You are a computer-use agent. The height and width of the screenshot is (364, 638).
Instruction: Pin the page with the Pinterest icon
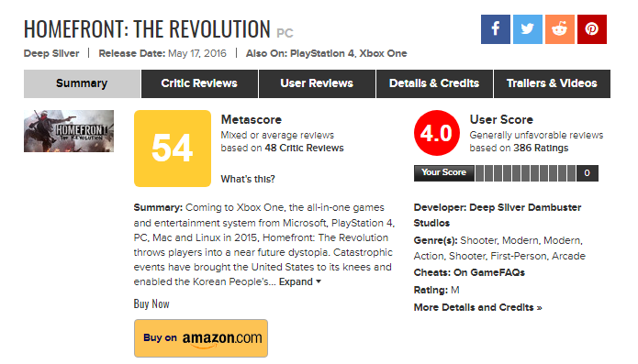[591, 29]
